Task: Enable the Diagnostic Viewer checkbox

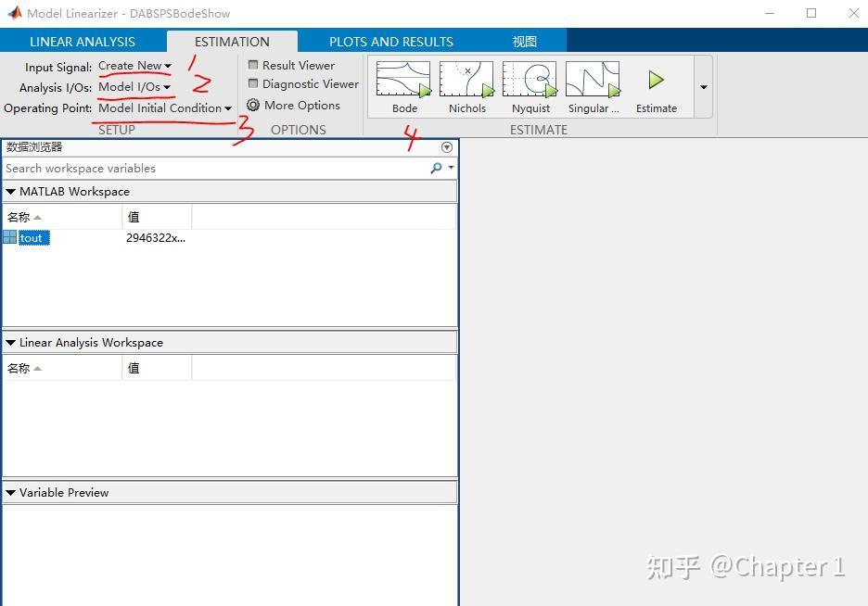Action: (252, 84)
